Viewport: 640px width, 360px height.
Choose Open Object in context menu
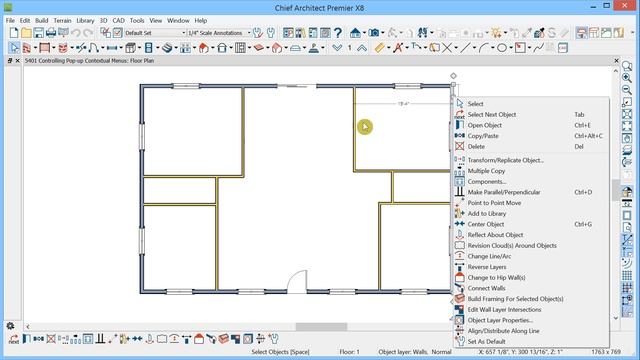coord(531,125)
